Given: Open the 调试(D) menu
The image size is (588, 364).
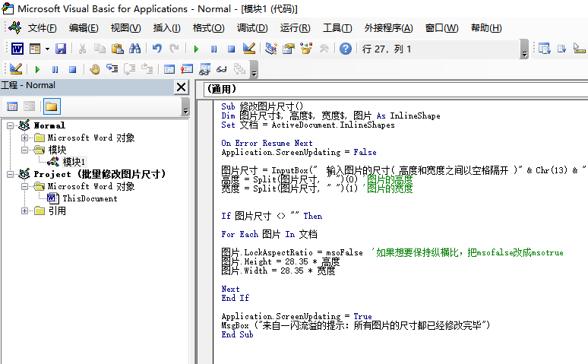Looking at the screenshot, I should coord(252,28).
